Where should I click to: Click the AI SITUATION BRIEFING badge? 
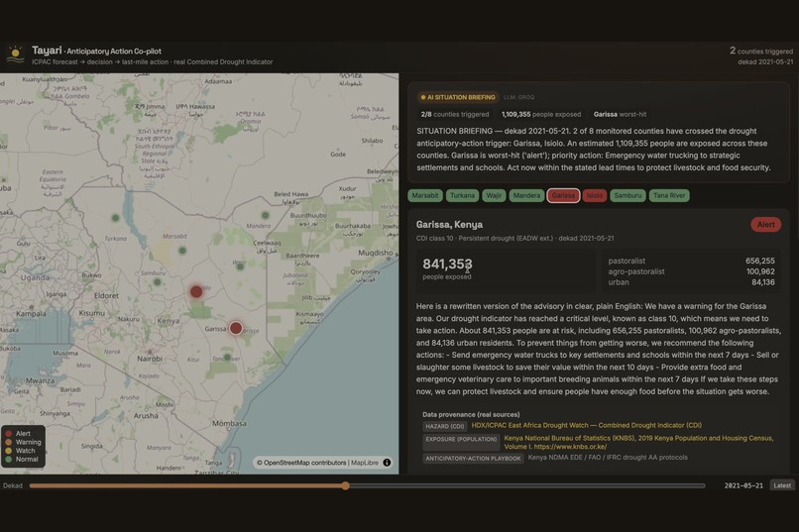458,97
